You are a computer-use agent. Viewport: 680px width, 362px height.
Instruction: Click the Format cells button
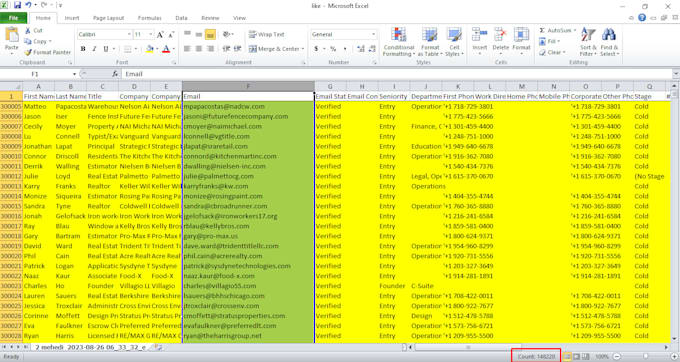point(521,41)
